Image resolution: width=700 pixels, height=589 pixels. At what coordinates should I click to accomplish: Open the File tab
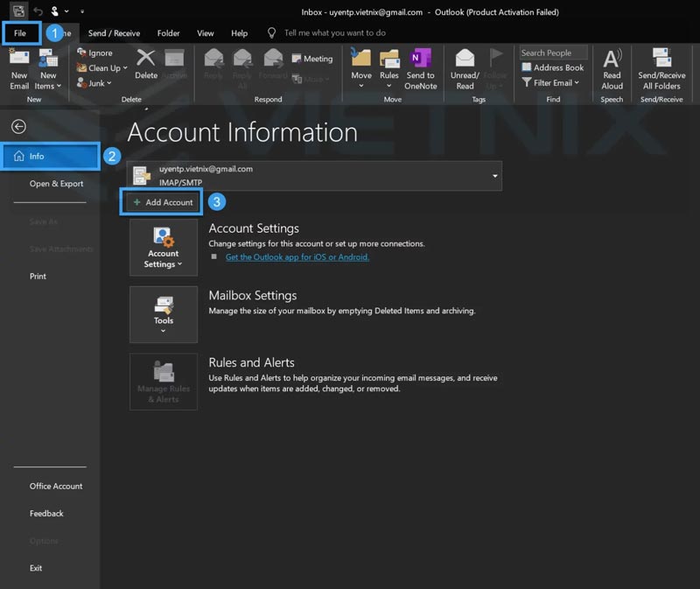tap(20, 33)
